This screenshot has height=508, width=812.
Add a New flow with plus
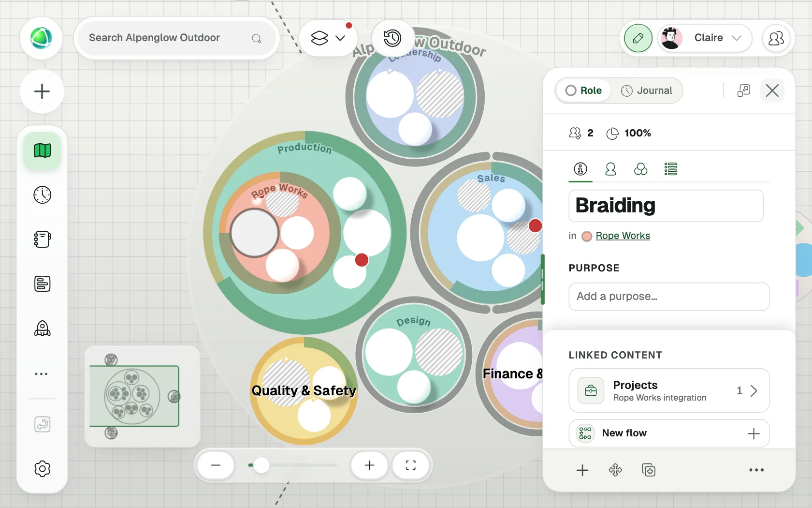point(754,433)
